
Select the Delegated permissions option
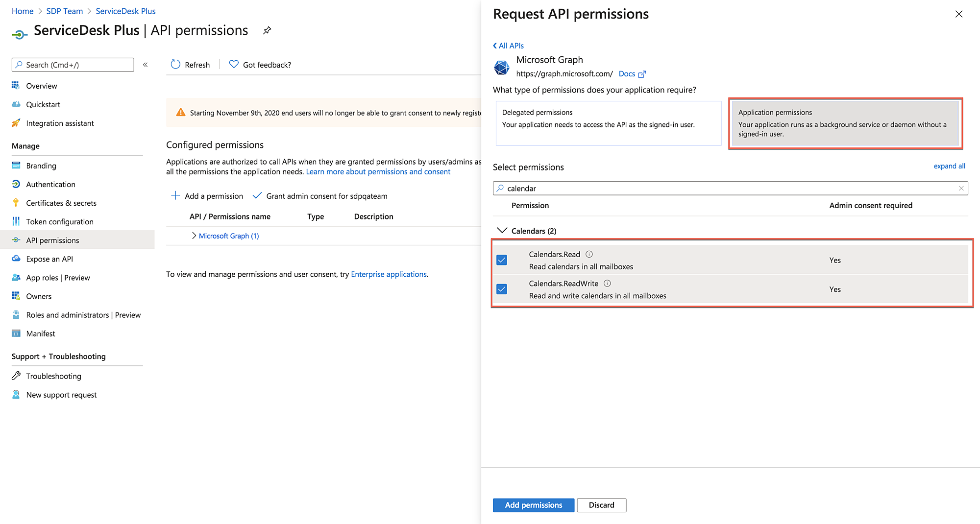(608, 123)
